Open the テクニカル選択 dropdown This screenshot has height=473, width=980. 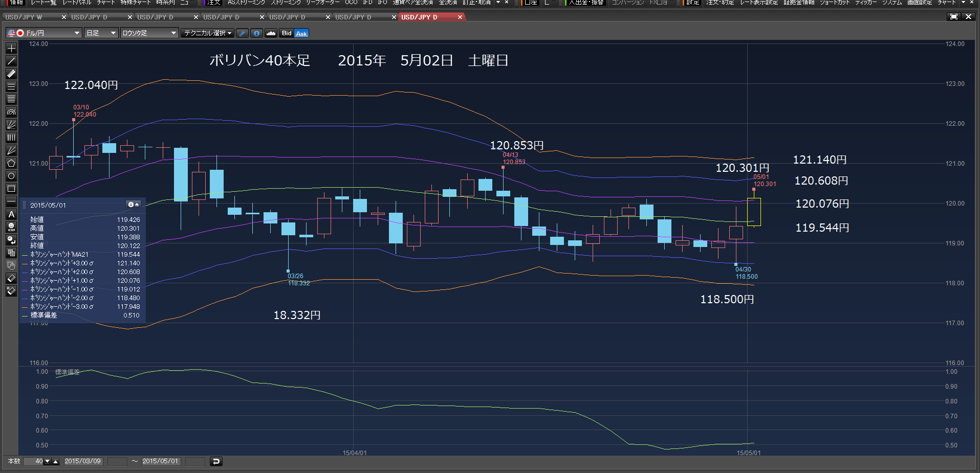(x=207, y=33)
